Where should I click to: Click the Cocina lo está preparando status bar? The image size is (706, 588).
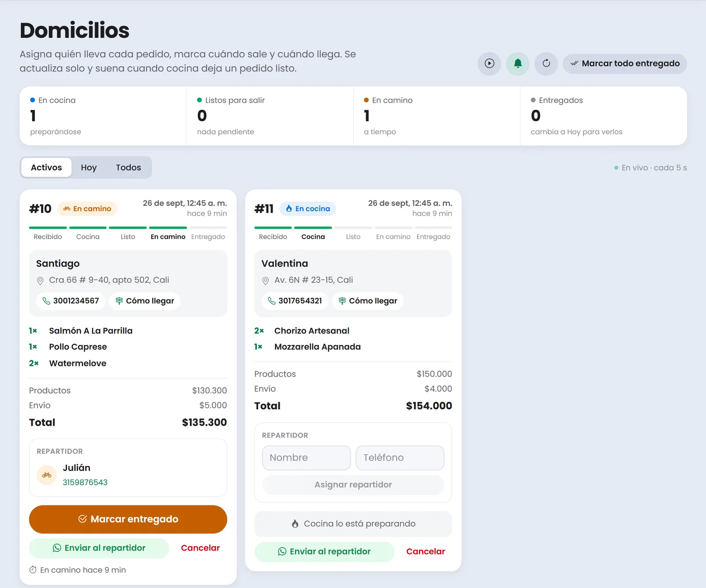(353, 524)
